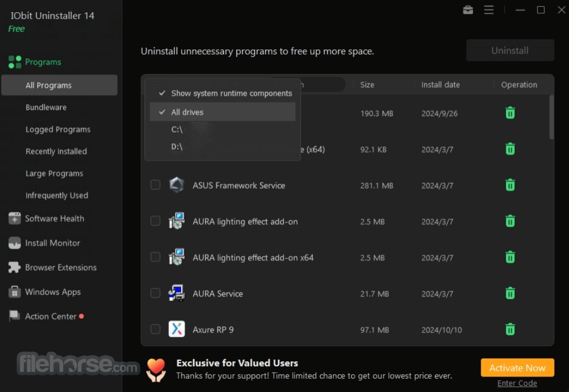This screenshot has width=569, height=392.
Task: Filter programs by C:\ drive
Action: [x=222, y=129]
